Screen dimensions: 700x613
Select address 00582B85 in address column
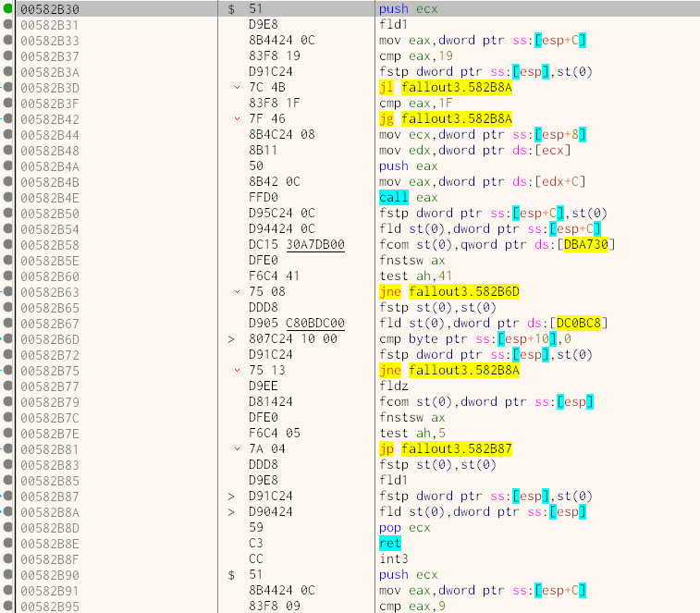(x=50, y=481)
